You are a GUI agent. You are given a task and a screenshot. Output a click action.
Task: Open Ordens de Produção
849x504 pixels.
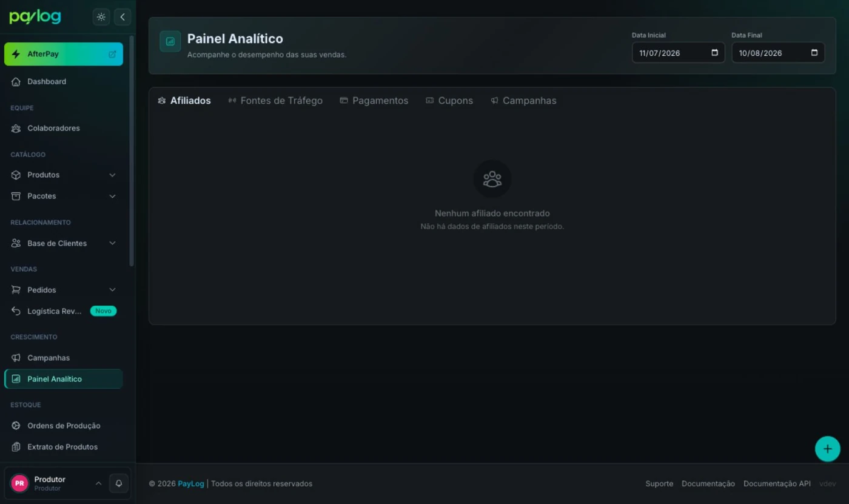click(64, 426)
